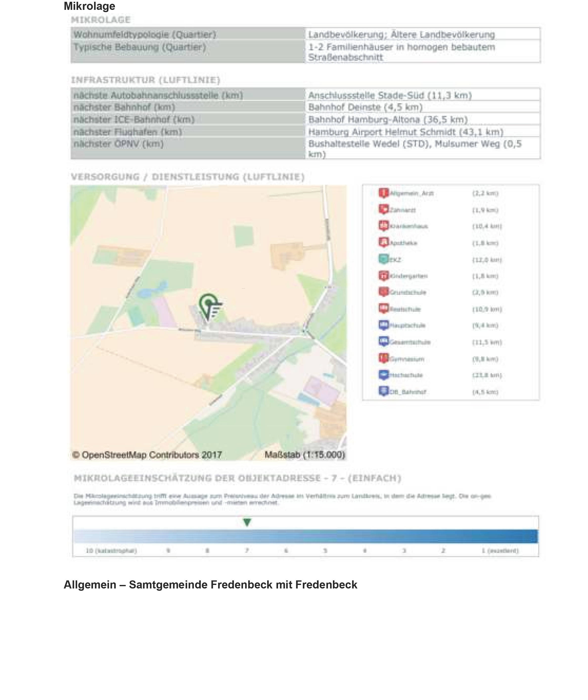Click the OpenStreetMap Contributors 2017 credit
This screenshot has height=700, width=588.
point(147,455)
